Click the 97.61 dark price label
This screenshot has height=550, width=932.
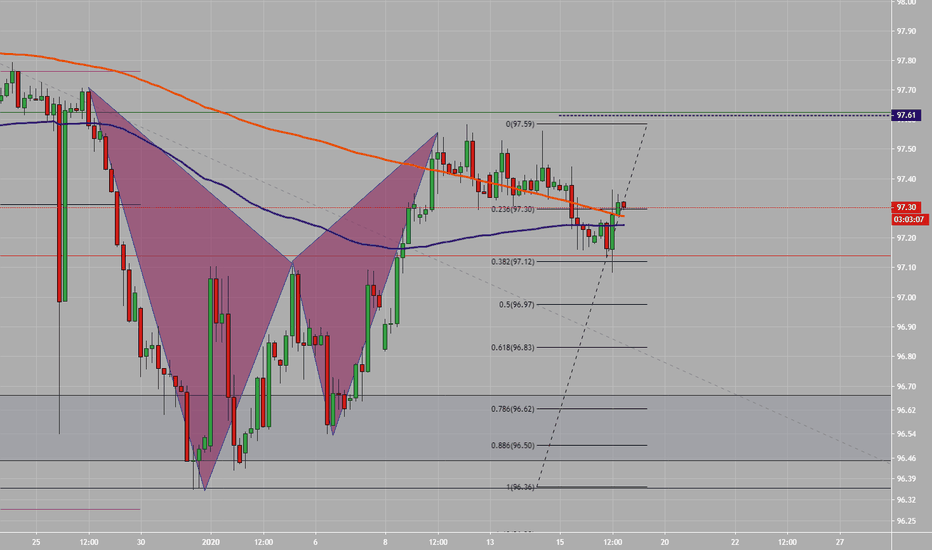click(906, 115)
